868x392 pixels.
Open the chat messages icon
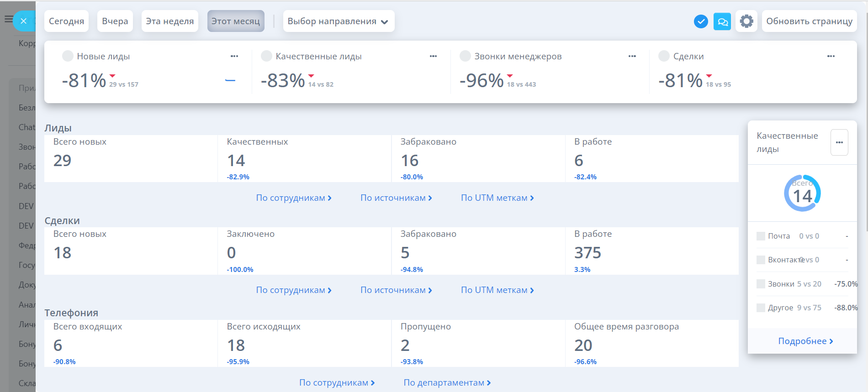722,21
